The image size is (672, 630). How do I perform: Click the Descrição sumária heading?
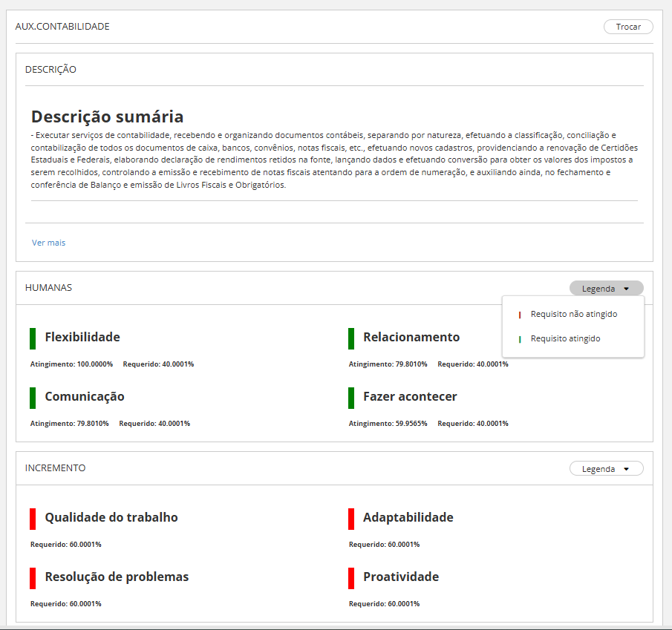(107, 117)
